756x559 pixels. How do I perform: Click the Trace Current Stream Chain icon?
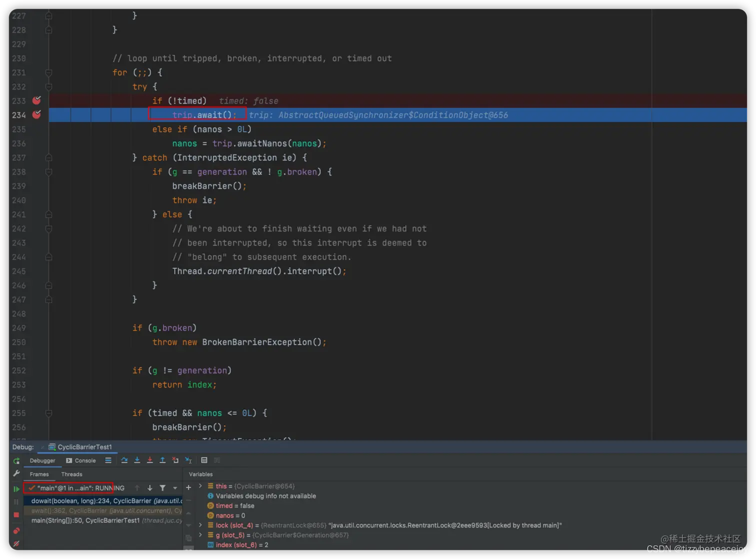[x=217, y=460]
